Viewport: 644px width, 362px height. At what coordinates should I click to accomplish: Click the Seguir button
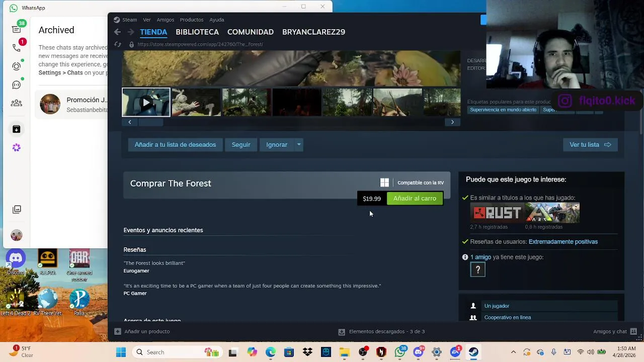point(241,145)
